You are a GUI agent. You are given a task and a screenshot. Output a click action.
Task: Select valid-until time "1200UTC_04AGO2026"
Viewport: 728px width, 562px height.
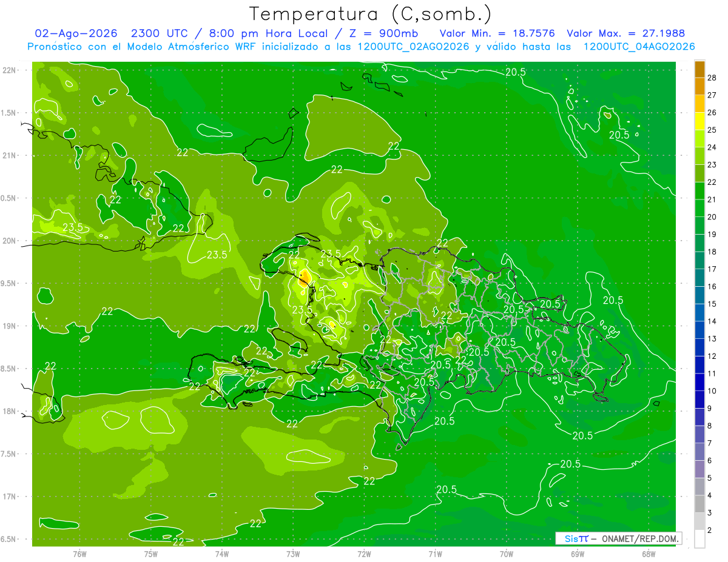point(639,47)
